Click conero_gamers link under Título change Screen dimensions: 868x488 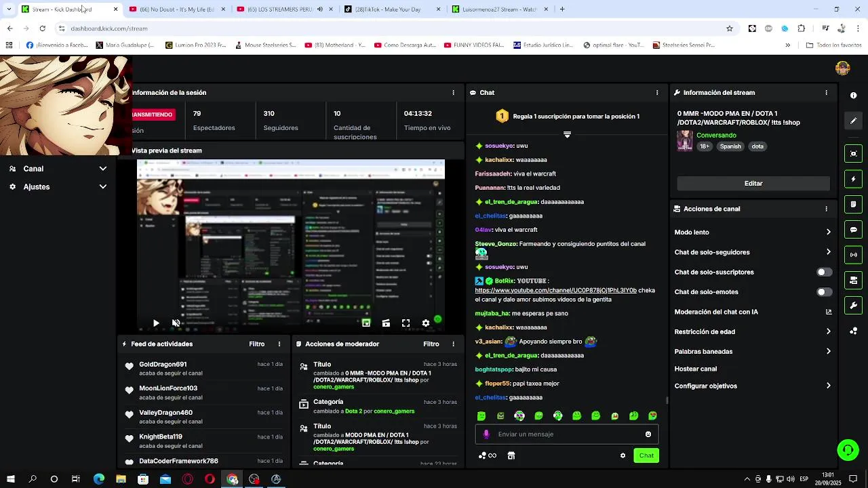(x=334, y=387)
